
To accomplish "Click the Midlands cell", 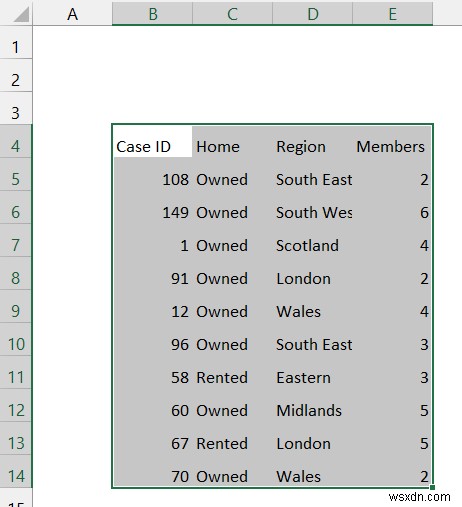I will click(312, 410).
